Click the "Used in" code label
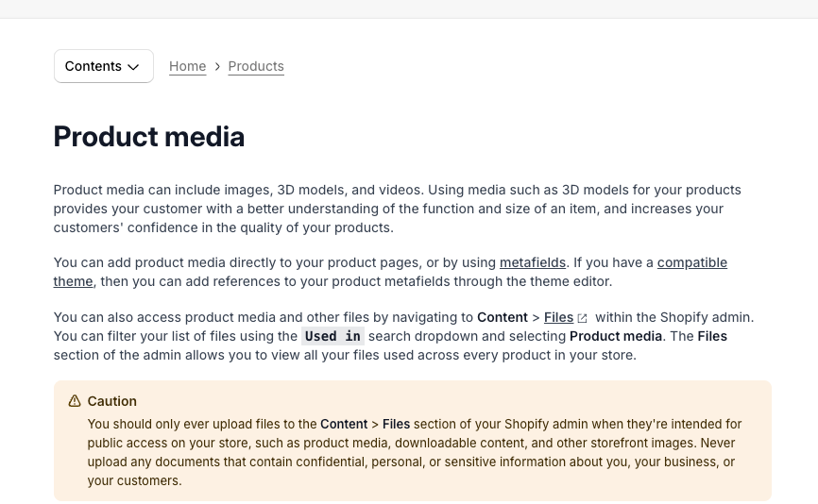 point(332,336)
